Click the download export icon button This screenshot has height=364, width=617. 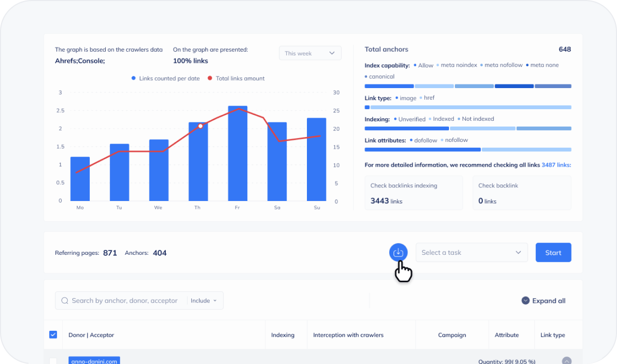[398, 252]
